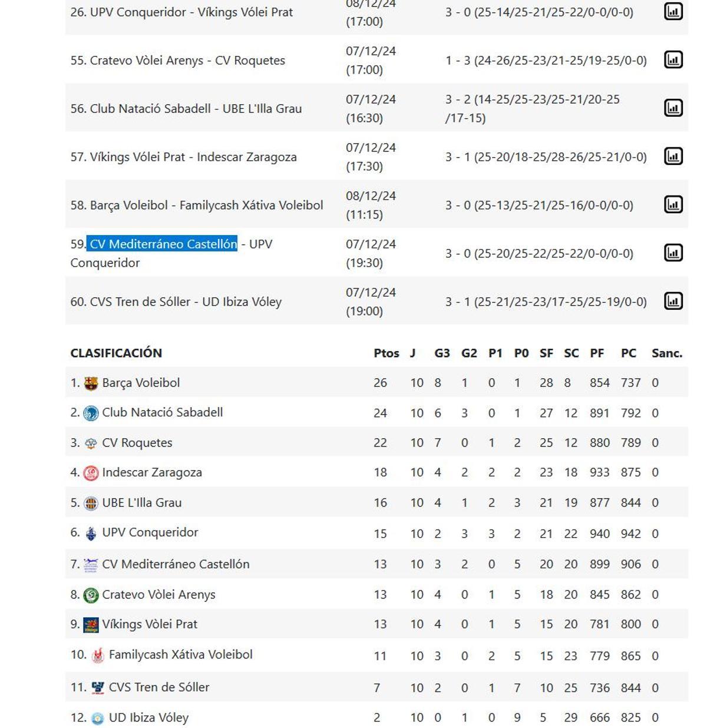
Task: Select the UPV Conqueridor standings entry
Action: 152,532
